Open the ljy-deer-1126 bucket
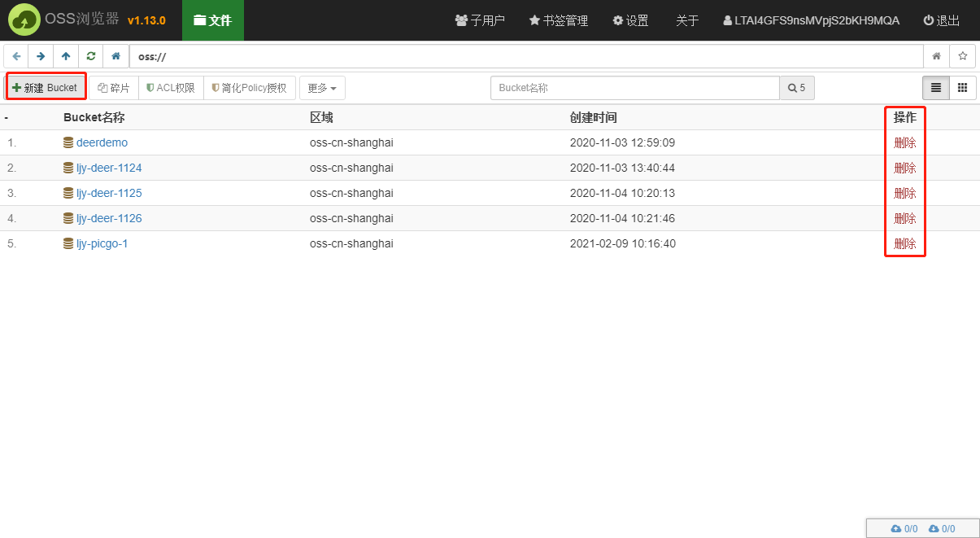Viewport: 980px width, 538px height. [109, 218]
